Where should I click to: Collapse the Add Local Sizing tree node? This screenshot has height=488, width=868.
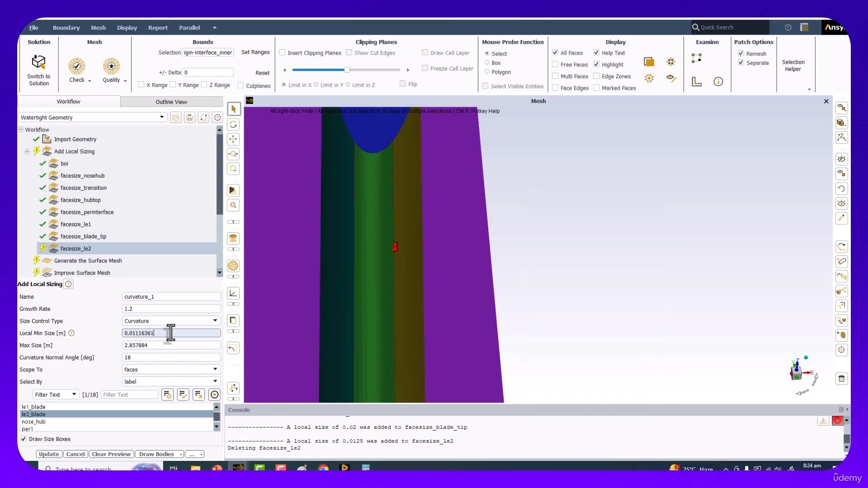click(x=27, y=151)
